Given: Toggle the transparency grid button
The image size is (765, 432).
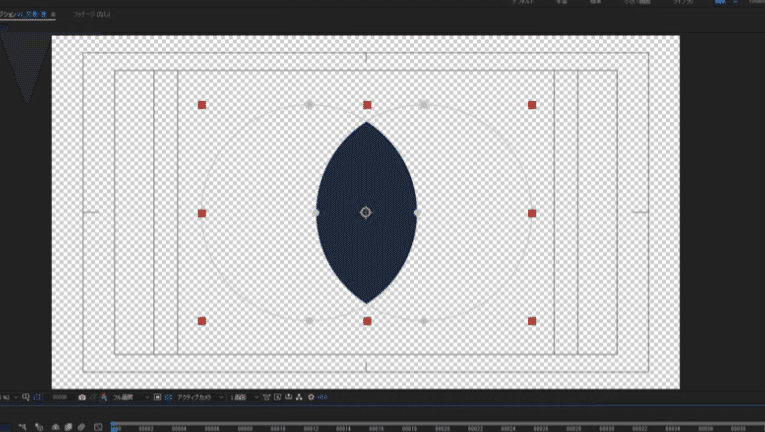Looking at the screenshot, I should (168, 397).
